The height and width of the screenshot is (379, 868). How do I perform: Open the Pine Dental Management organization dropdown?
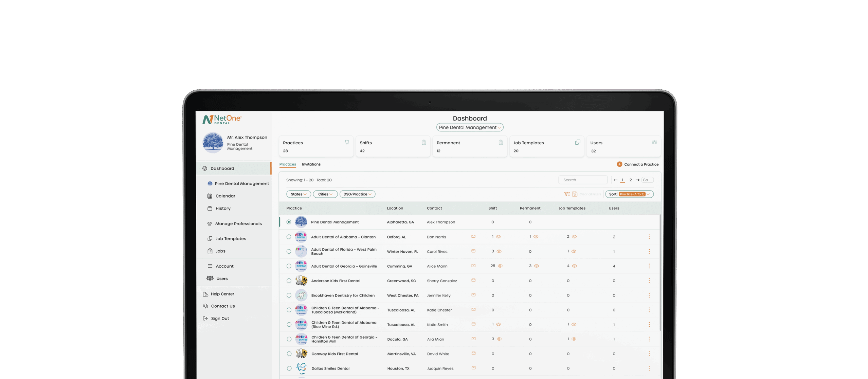point(469,127)
